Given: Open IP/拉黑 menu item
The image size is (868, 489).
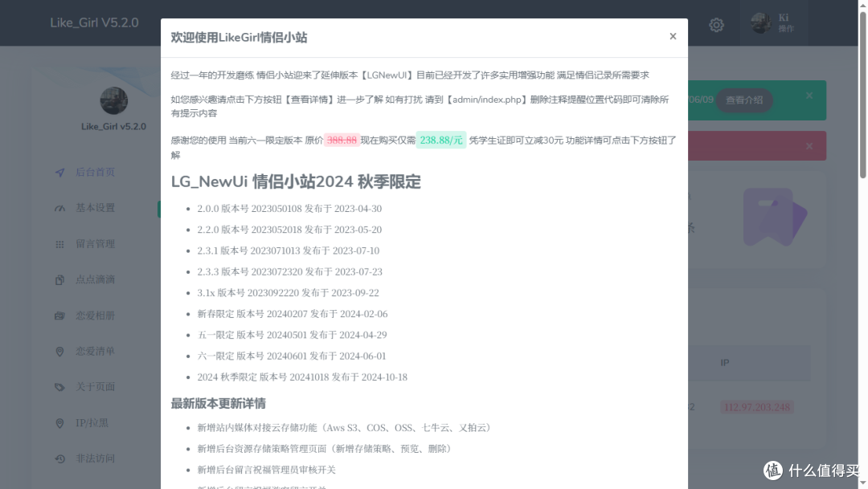Looking at the screenshot, I should pyautogui.click(x=92, y=422).
